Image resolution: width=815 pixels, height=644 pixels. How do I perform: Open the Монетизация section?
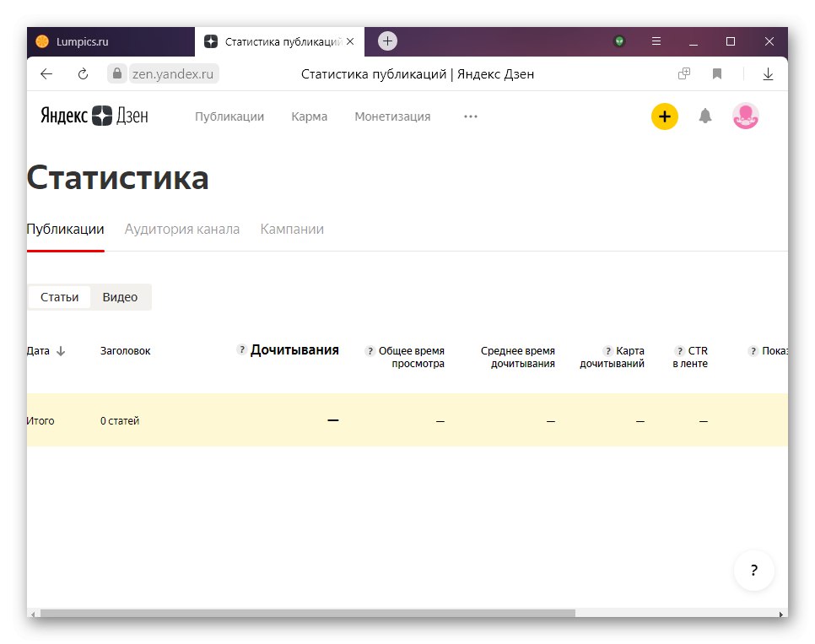[x=391, y=116]
